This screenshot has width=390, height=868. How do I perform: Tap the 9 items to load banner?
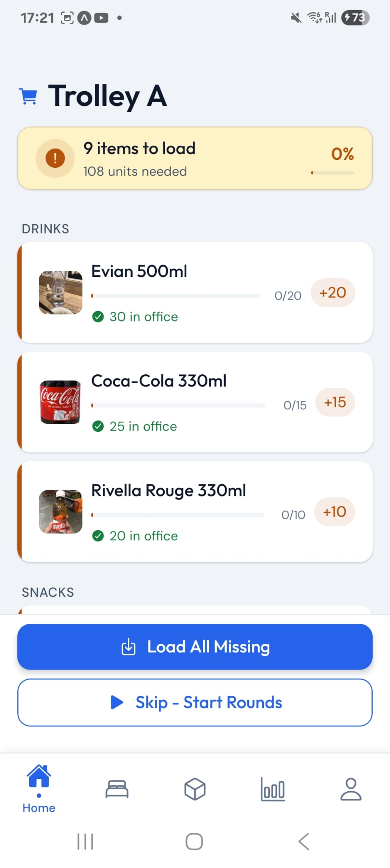click(x=195, y=158)
